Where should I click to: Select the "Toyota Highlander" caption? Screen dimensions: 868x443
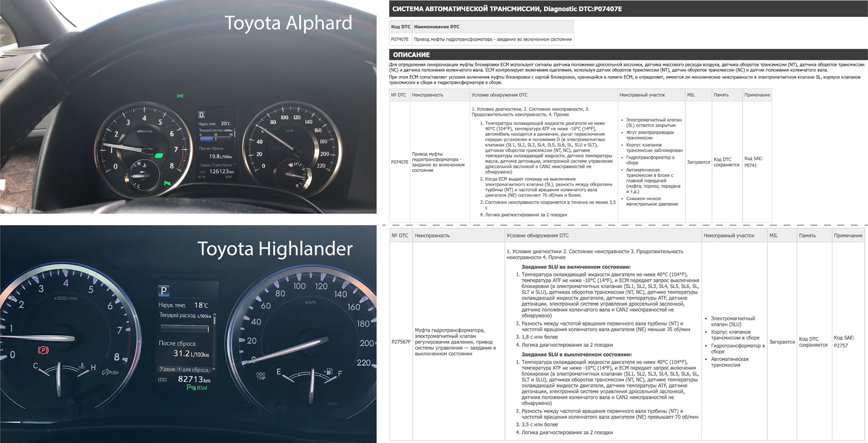click(275, 249)
